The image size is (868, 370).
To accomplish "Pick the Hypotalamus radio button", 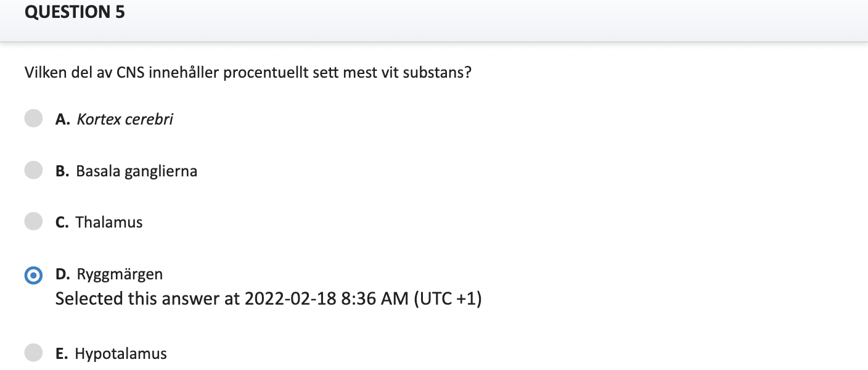I will pyautogui.click(x=33, y=353).
